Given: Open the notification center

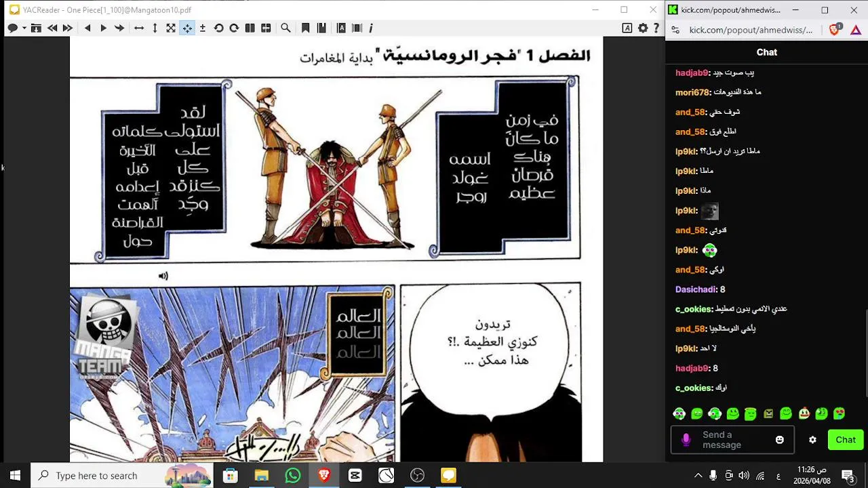Looking at the screenshot, I should click(x=848, y=476).
